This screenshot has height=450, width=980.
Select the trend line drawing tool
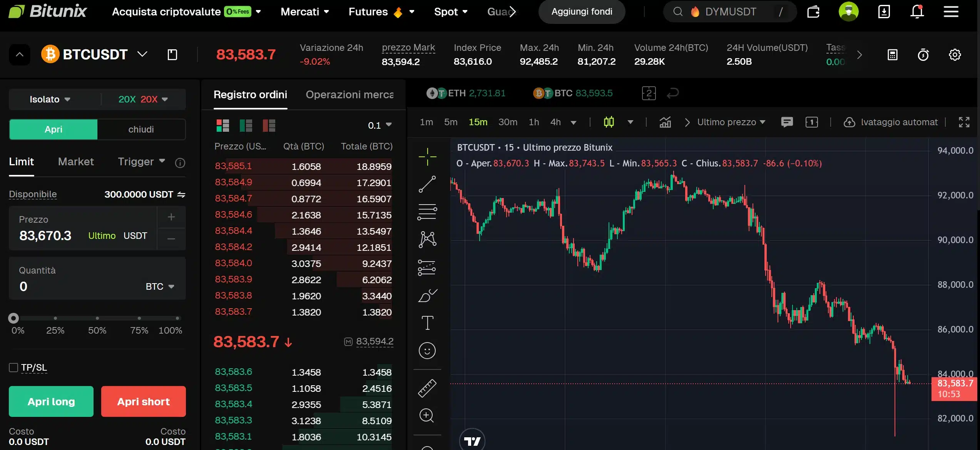(427, 184)
